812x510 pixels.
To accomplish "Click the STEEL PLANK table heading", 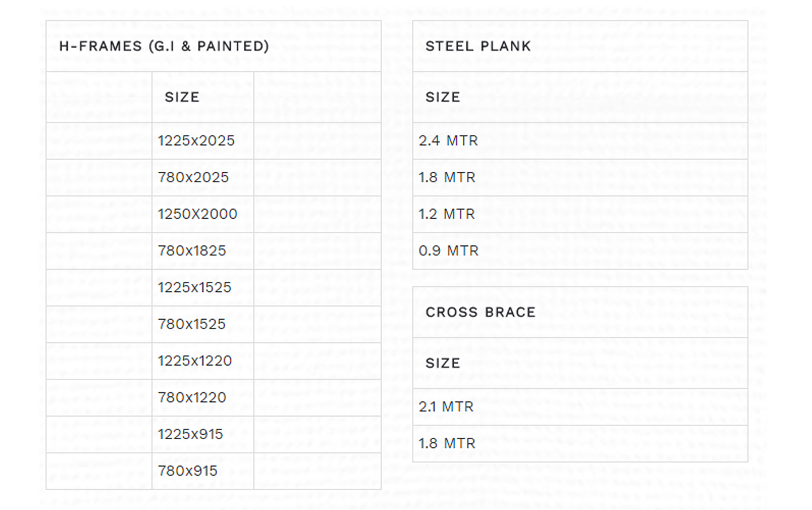I will pos(478,46).
